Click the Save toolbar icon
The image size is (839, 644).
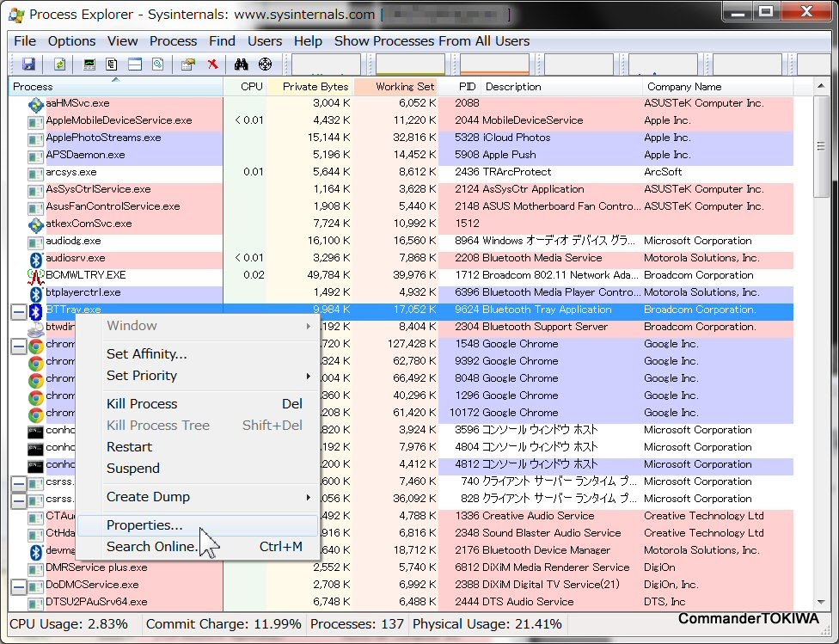pyautogui.click(x=28, y=64)
